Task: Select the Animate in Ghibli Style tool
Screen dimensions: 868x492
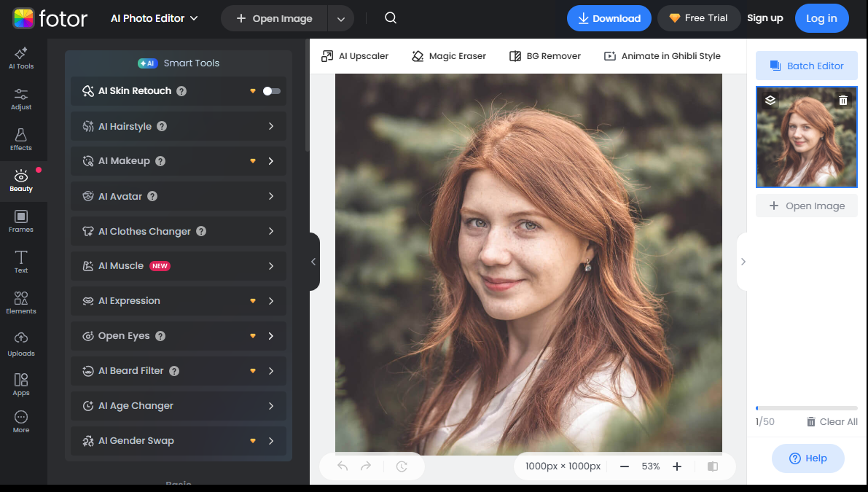Action: click(662, 55)
